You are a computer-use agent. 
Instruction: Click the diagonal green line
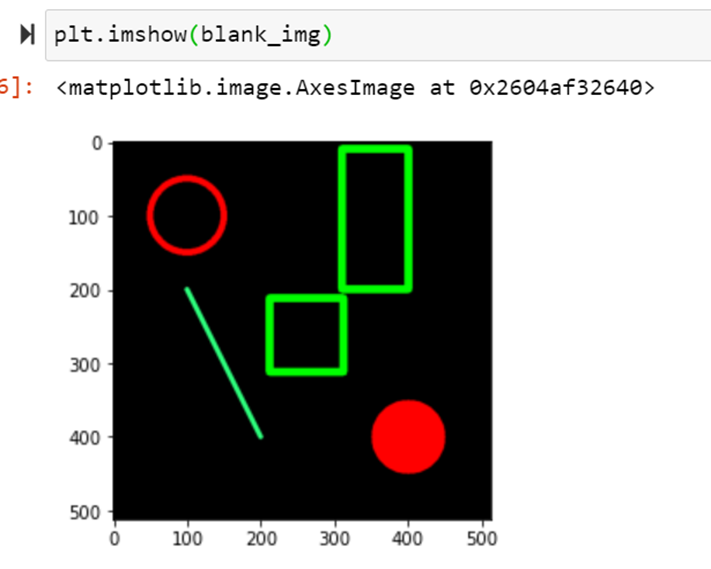[x=224, y=363]
